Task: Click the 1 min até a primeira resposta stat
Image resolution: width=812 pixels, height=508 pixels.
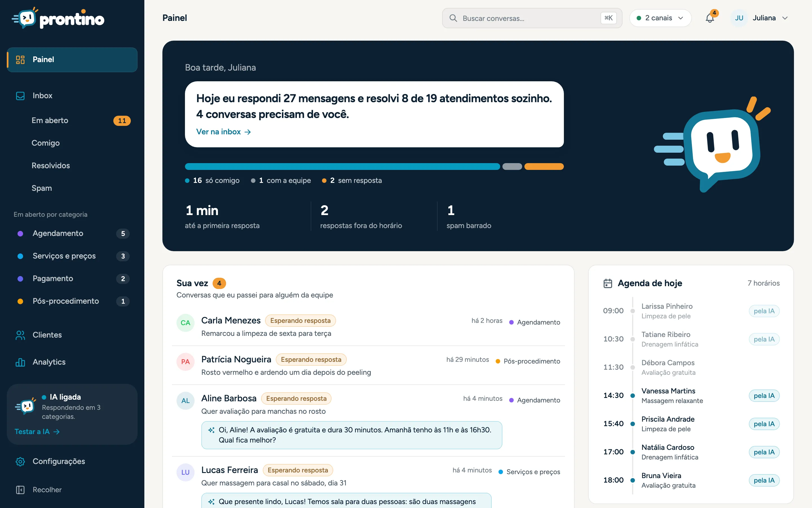Action: [x=222, y=217]
